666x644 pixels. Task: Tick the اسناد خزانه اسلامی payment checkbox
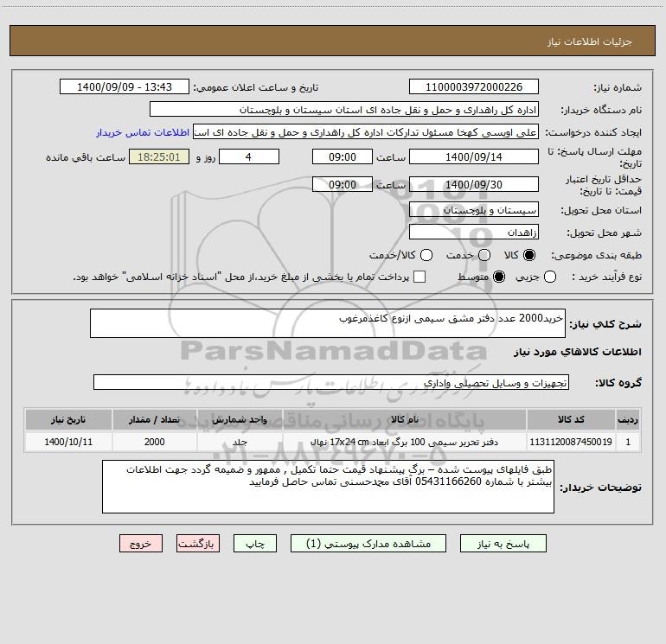coord(419,277)
